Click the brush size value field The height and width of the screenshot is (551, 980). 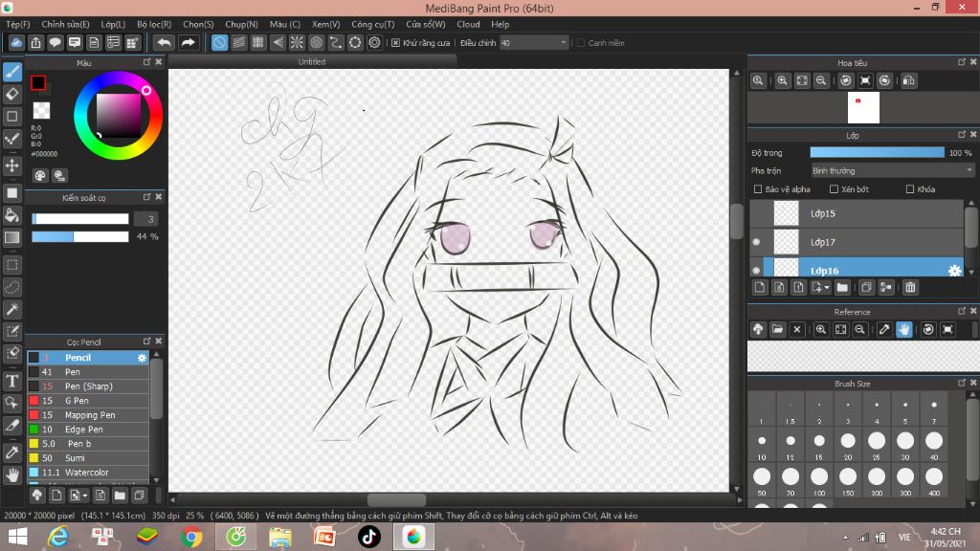coord(146,219)
